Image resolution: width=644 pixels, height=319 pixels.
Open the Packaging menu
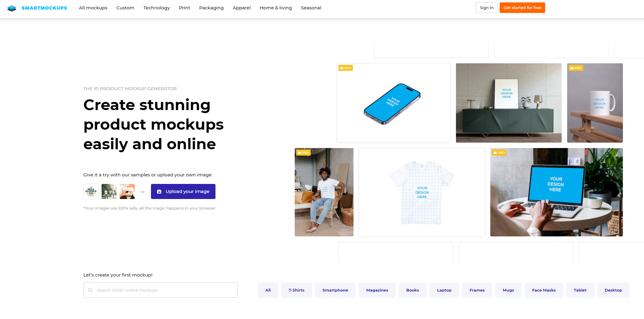[211, 8]
